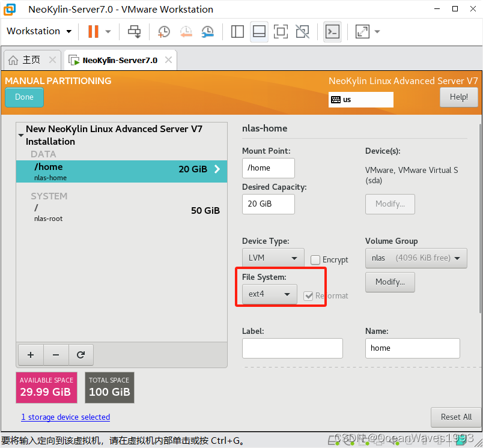The image size is (483, 448).
Task: Close the 主页 tab
Action: pyautogui.click(x=53, y=59)
